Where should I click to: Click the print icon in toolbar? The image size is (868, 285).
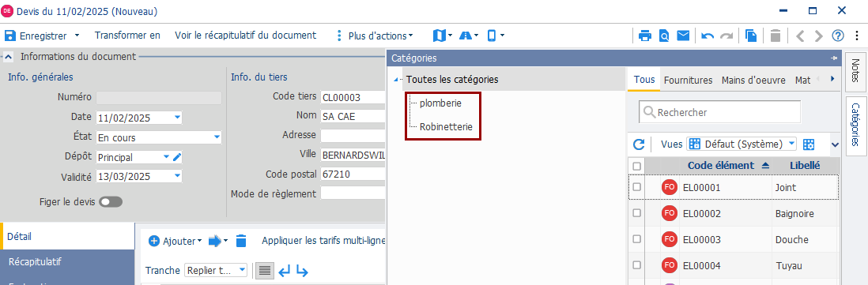click(x=645, y=36)
